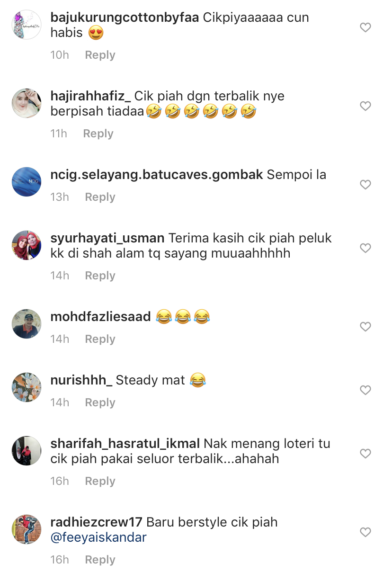The width and height of the screenshot is (392, 572).
Task: Reply to the ncig.selayang.batucaves.gombak comment
Action: pos(100,197)
